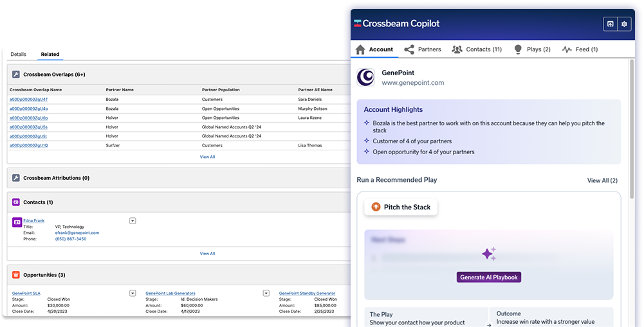Click View All (2) recommended plays
Screen dimensions: 644x327
[602, 181]
